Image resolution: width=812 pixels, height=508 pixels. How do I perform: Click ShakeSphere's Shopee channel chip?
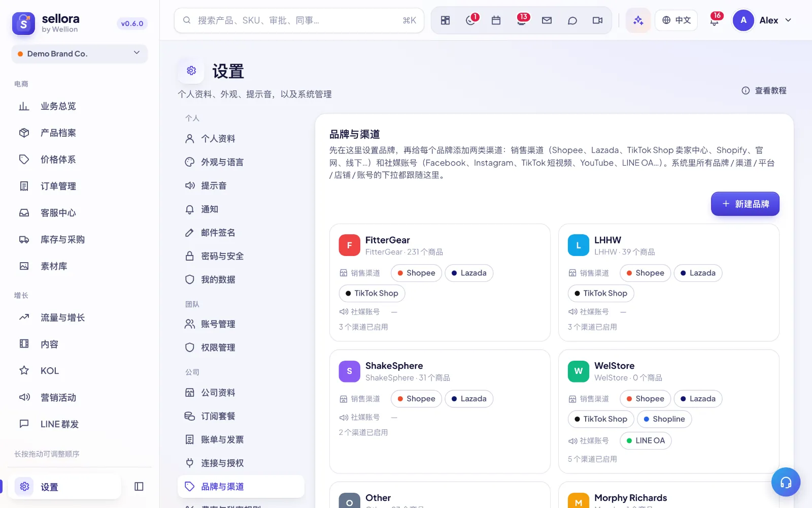416,399
